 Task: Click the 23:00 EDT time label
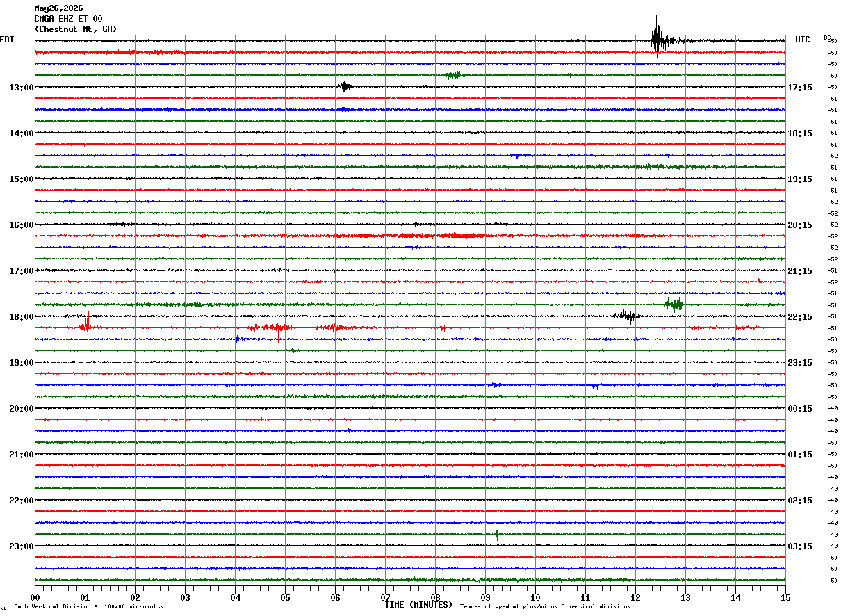coord(21,546)
